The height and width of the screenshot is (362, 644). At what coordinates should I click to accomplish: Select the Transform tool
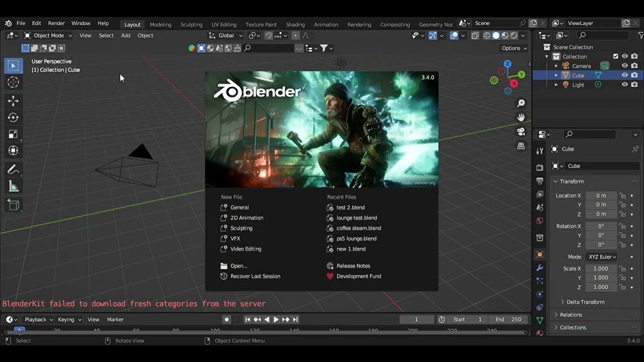coord(14,150)
